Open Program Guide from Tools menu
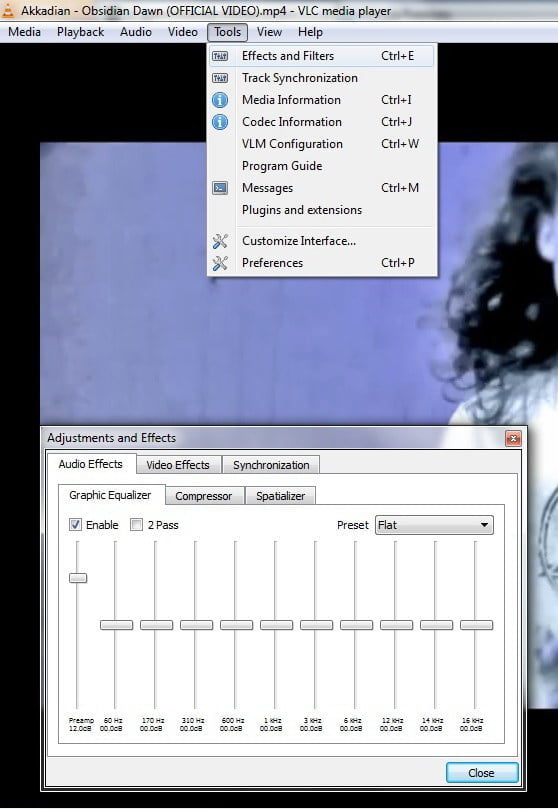The height and width of the screenshot is (809, 558). [322, 166]
